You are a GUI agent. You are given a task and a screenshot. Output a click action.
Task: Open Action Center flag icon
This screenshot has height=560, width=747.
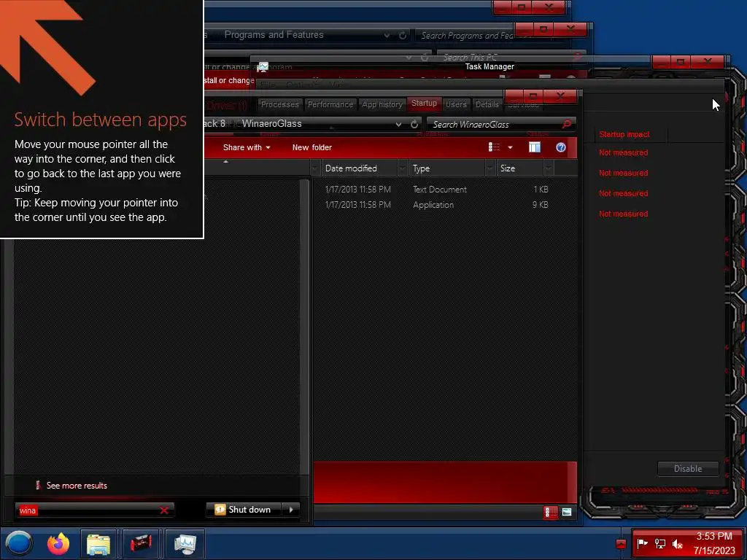(642, 543)
